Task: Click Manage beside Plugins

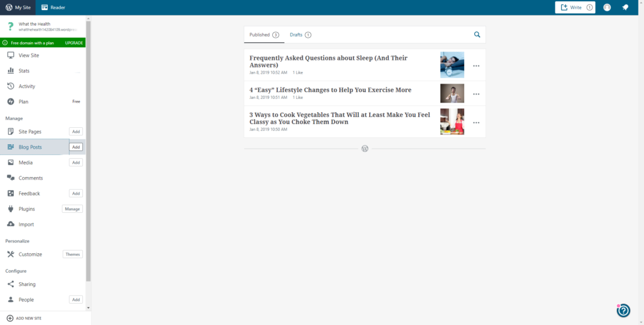Action: point(72,209)
